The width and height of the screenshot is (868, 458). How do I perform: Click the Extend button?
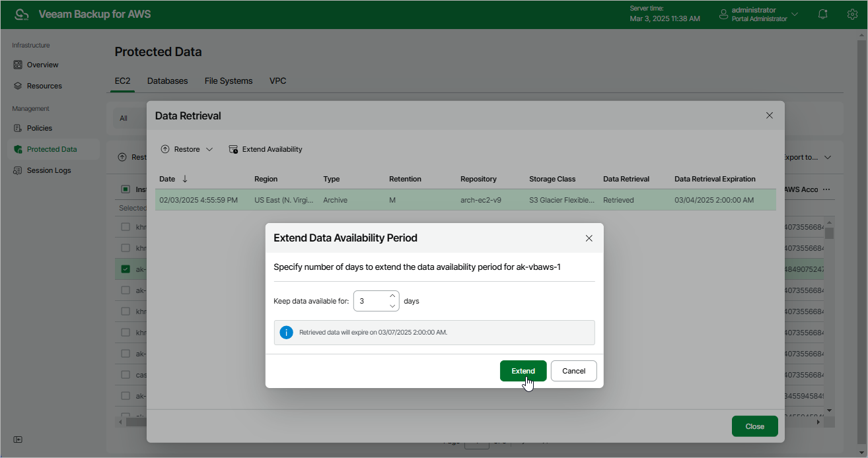click(x=523, y=371)
